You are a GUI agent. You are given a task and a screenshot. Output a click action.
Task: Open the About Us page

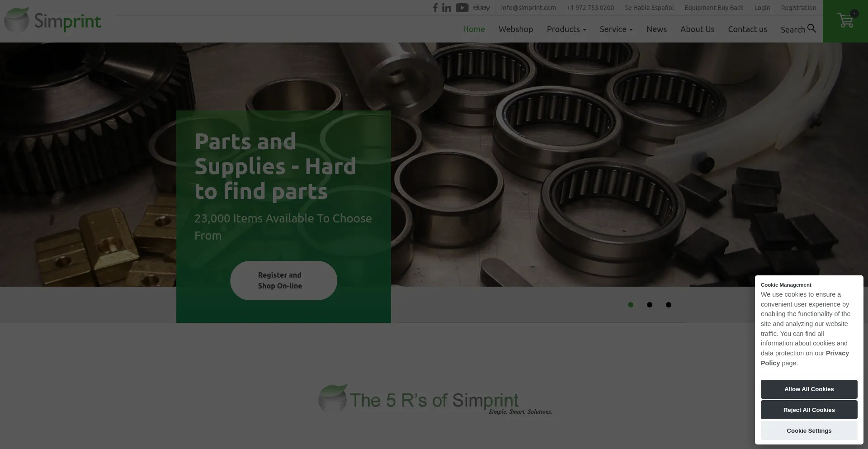click(x=697, y=29)
